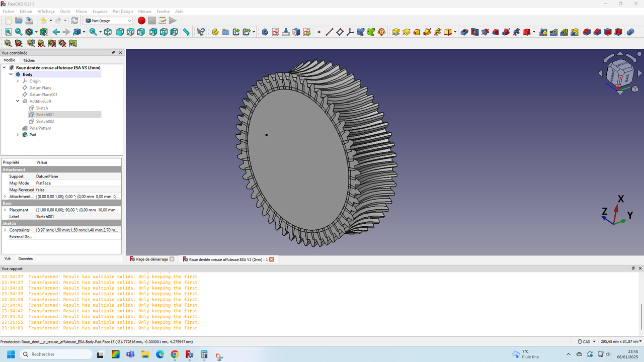Toggle bounding box display
Image resolution: width=644 pixels, height=362 pixels.
44,32
